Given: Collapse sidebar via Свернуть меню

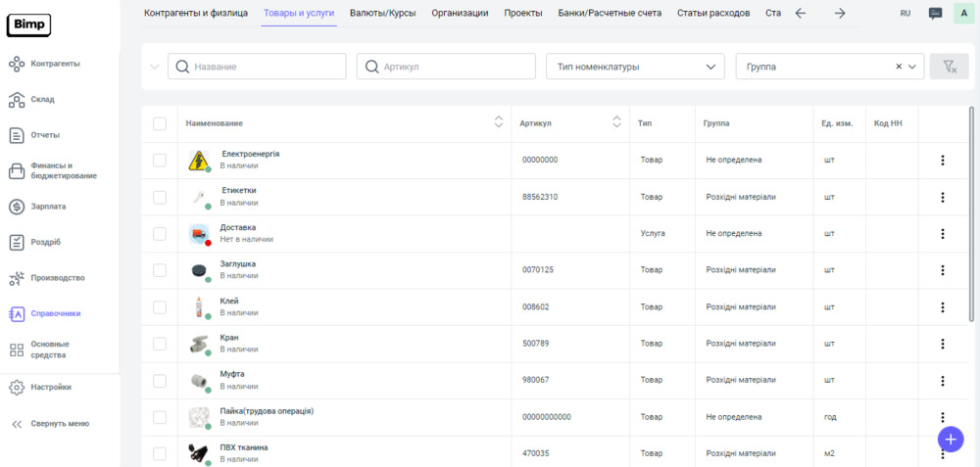Looking at the screenshot, I should point(59,424).
